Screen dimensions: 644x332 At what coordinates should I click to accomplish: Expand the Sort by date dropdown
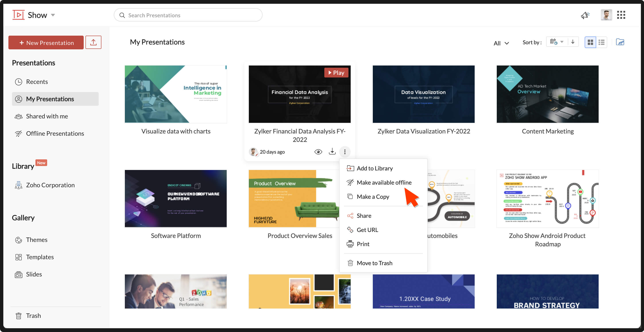click(x=557, y=42)
